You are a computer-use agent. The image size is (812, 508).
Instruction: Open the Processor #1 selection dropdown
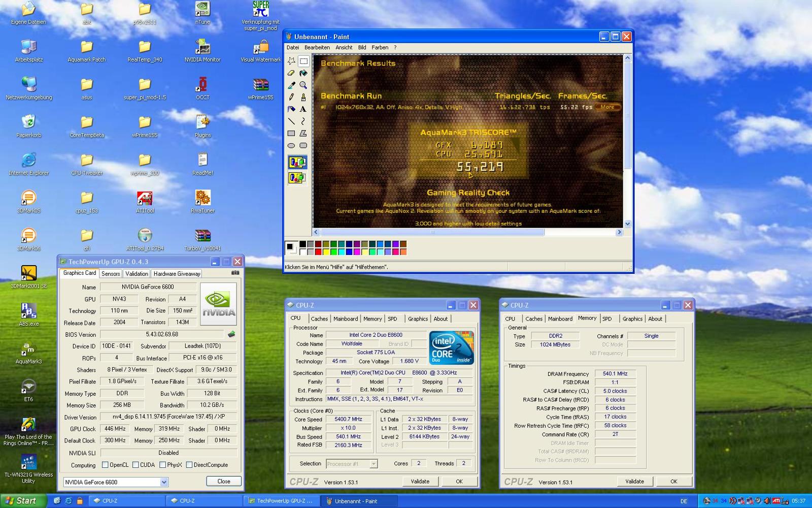tap(374, 464)
